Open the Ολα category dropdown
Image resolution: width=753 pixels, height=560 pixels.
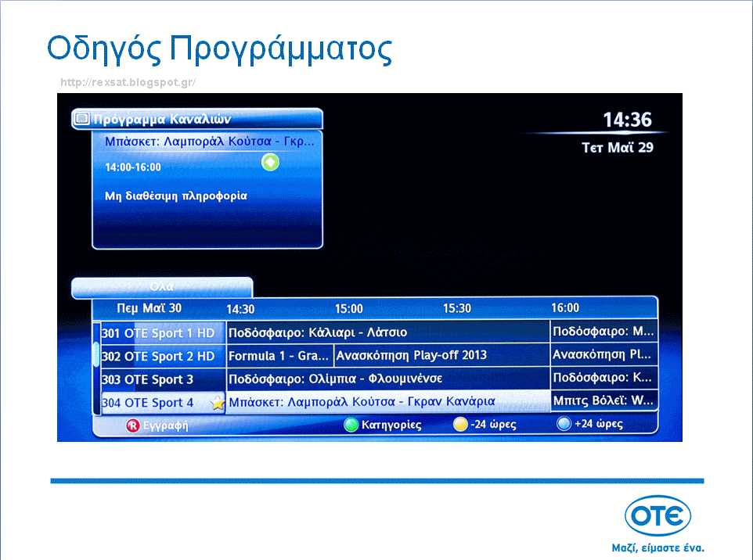pyautogui.click(x=161, y=287)
